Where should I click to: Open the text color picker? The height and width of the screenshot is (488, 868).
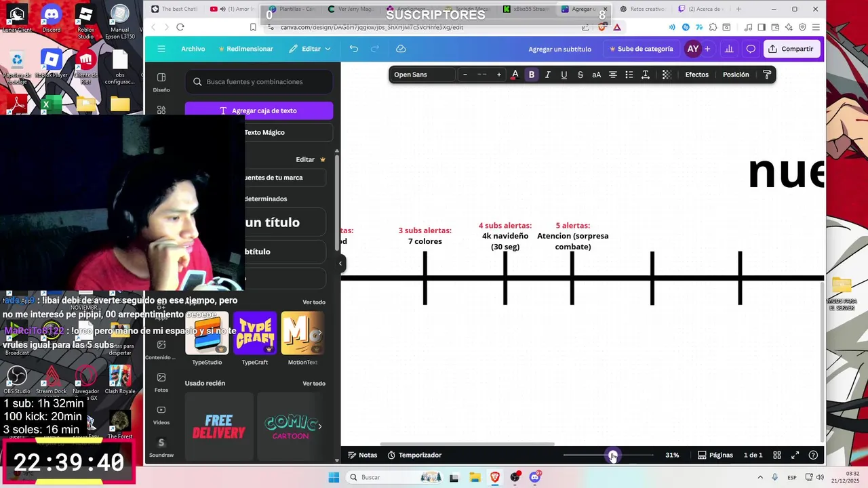tap(515, 75)
